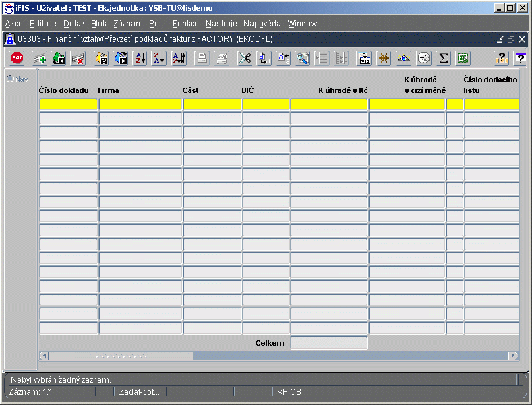532x405 pixels.
Task: Click the execute query icon
Action: click(121, 59)
